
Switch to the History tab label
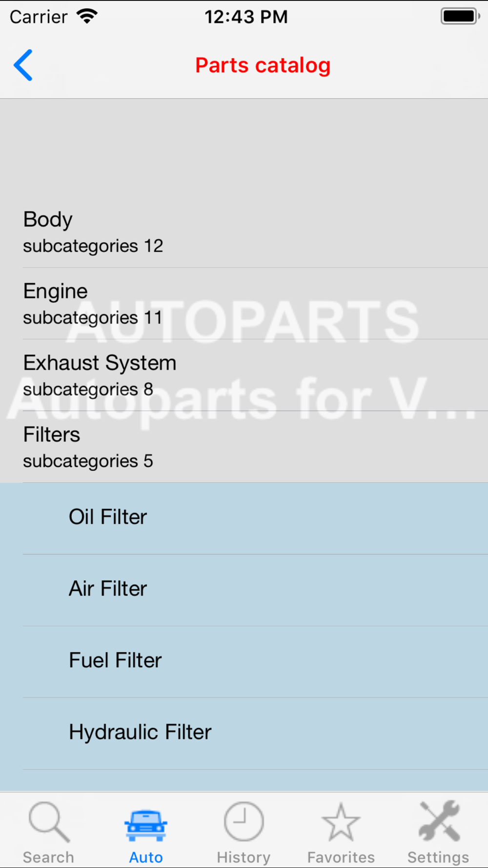pyautogui.click(x=244, y=857)
